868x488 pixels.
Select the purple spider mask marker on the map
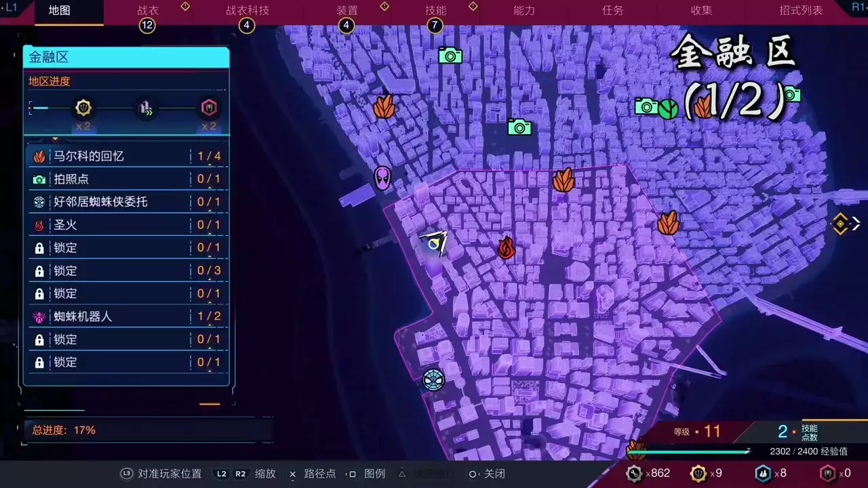[x=382, y=178]
